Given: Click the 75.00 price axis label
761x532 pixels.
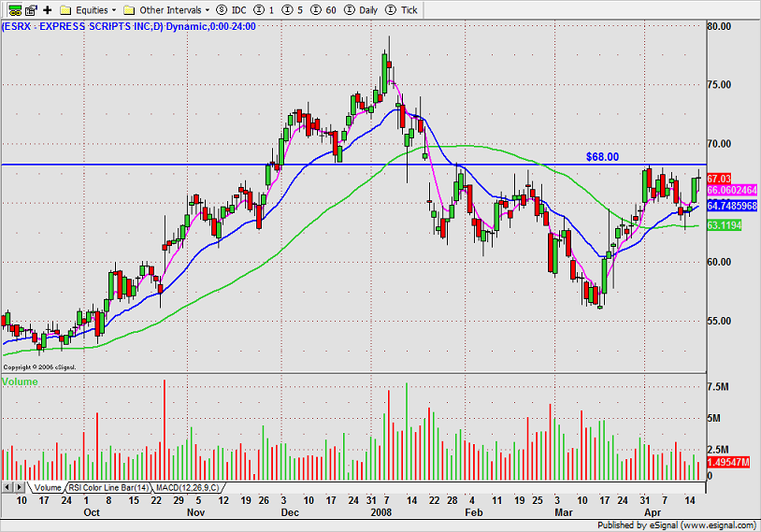Looking at the screenshot, I should tap(719, 85).
